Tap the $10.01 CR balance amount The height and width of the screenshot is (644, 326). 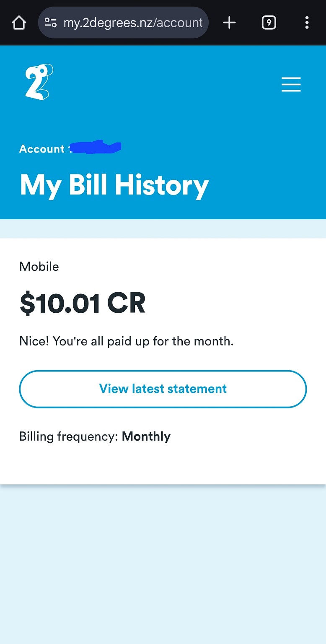82,304
